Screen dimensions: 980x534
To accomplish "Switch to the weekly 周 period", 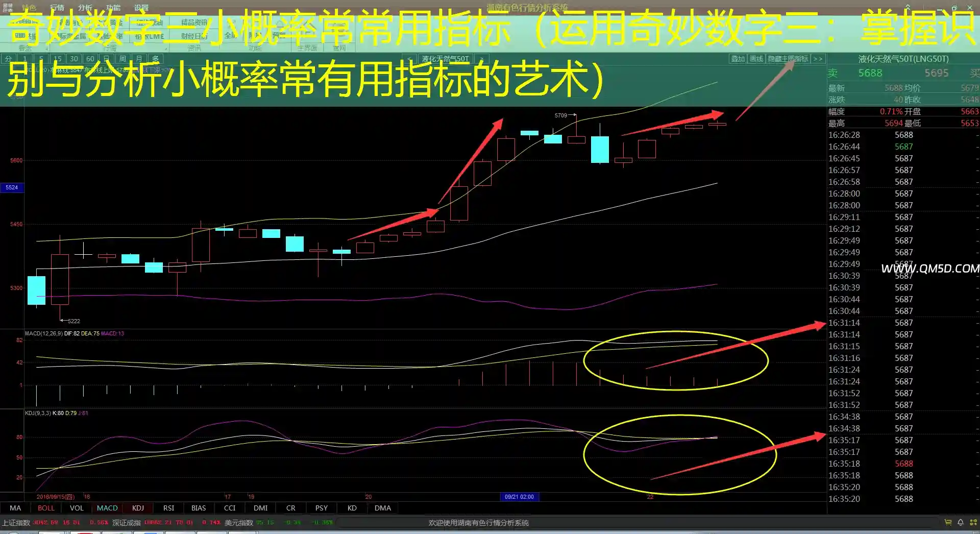I will [x=122, y=59].
